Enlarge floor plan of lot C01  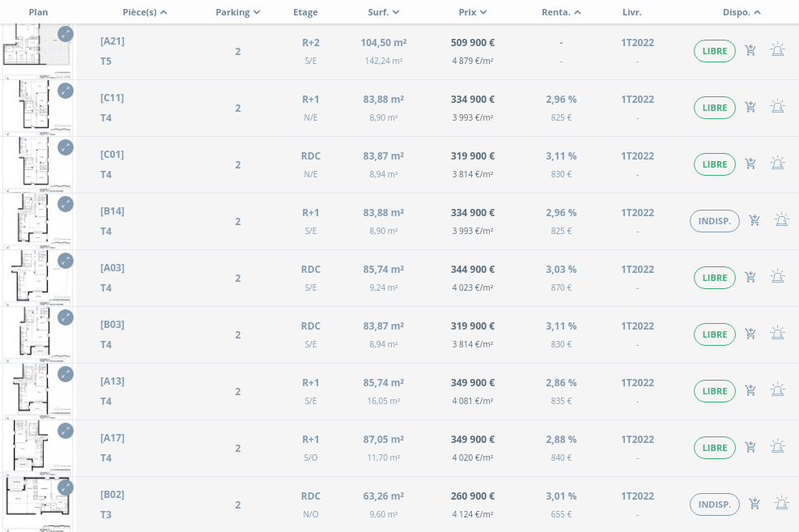click(66, 147)
